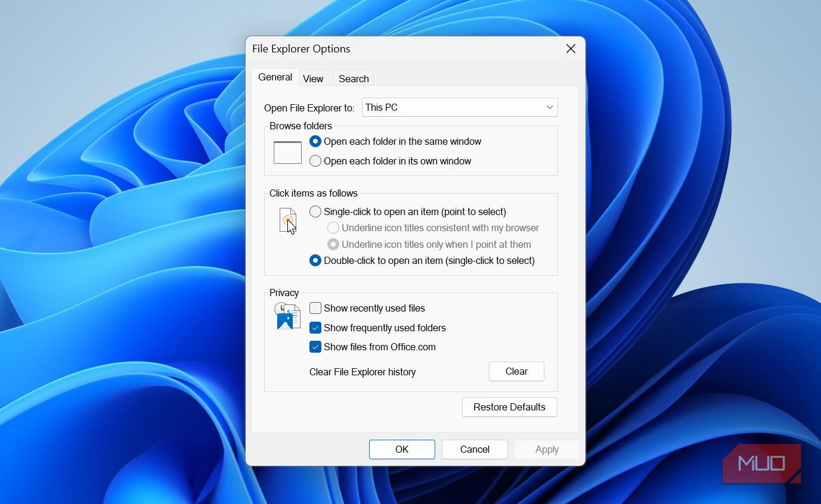Open the 'Open File Explorer to' dropdown
This screenshot has width=821, height=504.
tap(460, 107)
